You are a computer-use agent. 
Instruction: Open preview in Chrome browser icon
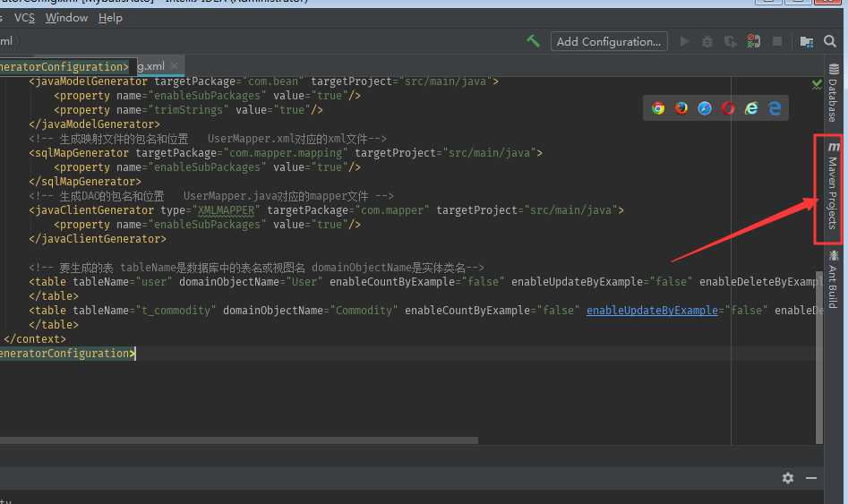tap(658, 108)
